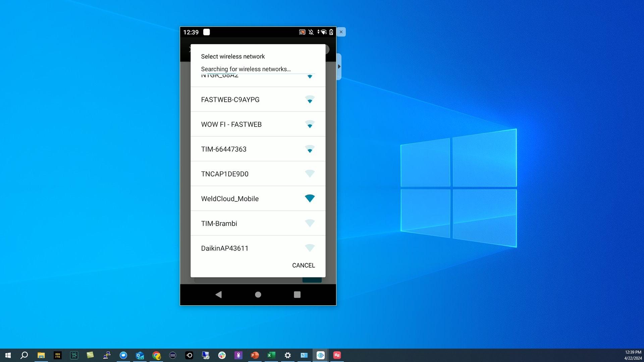Connect to WeldCloud_Mobile network
Viewport: 644px width, 362px height.
coord(258,199)
